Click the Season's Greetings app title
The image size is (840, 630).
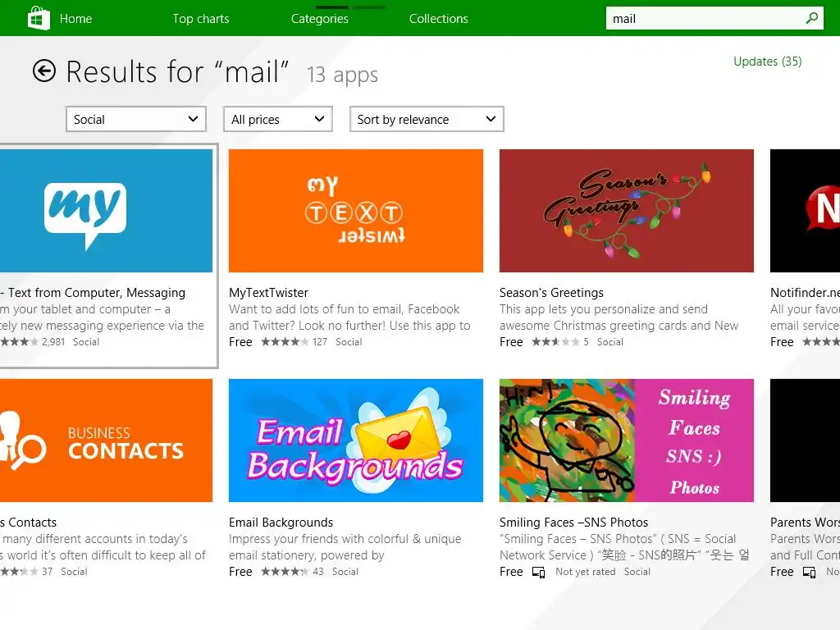[551, 293]
